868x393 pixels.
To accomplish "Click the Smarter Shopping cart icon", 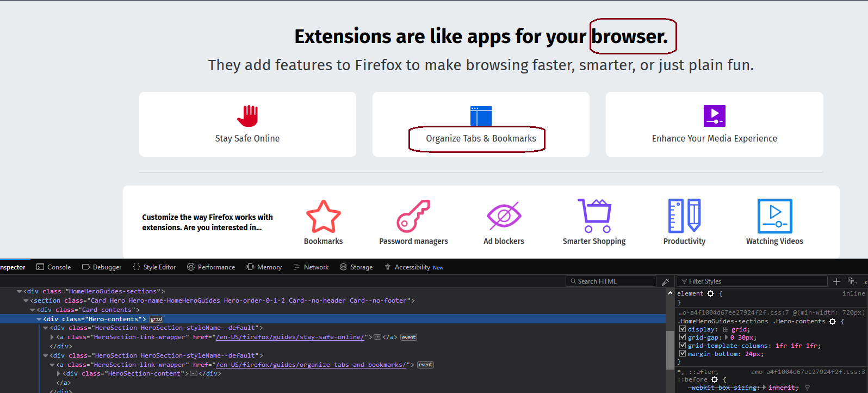I will tap(594, 216).
